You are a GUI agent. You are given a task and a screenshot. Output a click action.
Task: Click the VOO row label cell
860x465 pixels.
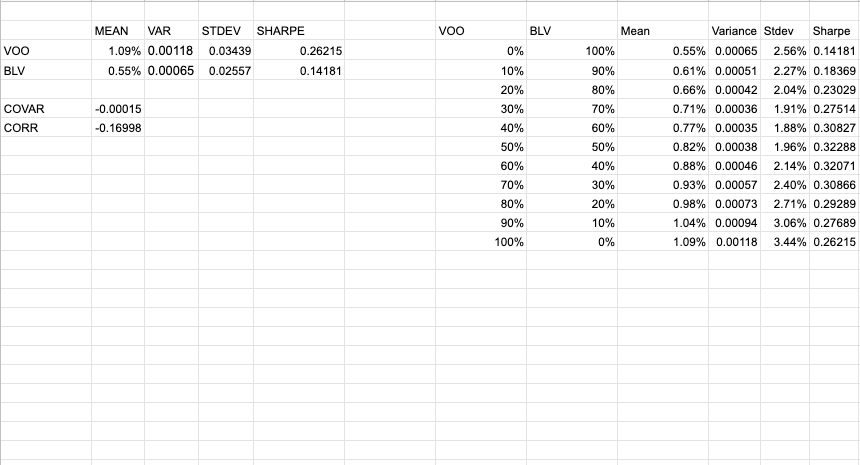point(18,51)
